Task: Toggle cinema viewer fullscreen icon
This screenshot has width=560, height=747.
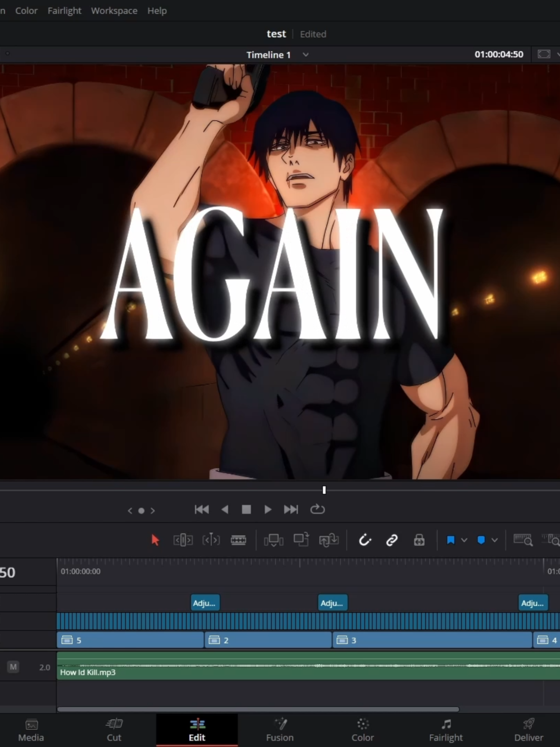Action: (x=544, y=54)
